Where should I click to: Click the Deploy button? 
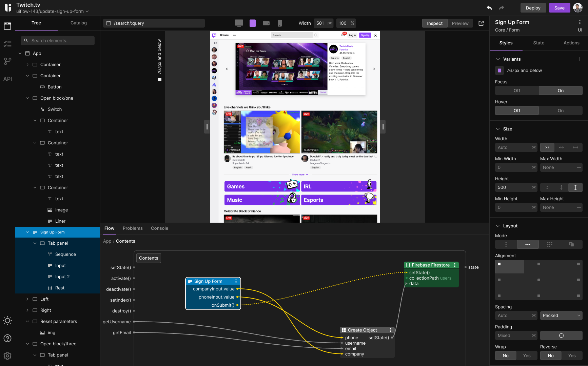click(533, 8)
